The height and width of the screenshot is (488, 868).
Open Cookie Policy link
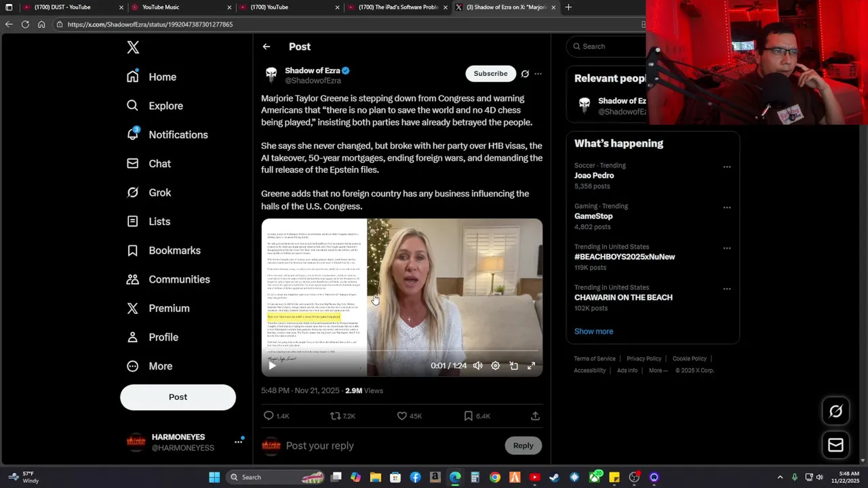[x=689, y=359]
